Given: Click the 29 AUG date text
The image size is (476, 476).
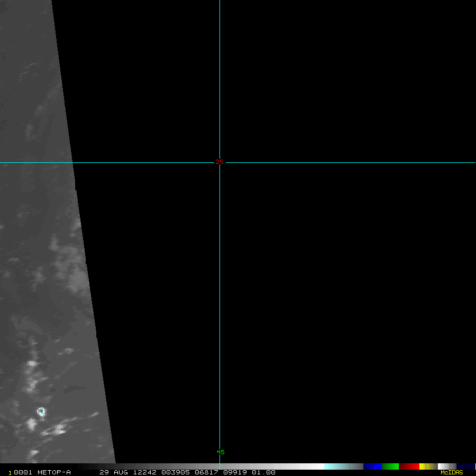Looking at the screenshot, I should 114,472.
